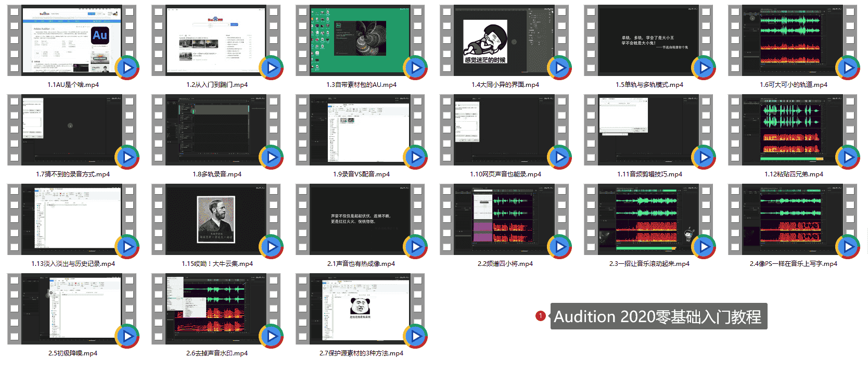This screenshot has height=370, width=868.
Task: Open video 1.1AU是个啥.mp4 thumbnail
Action: (x=72, y=40)
